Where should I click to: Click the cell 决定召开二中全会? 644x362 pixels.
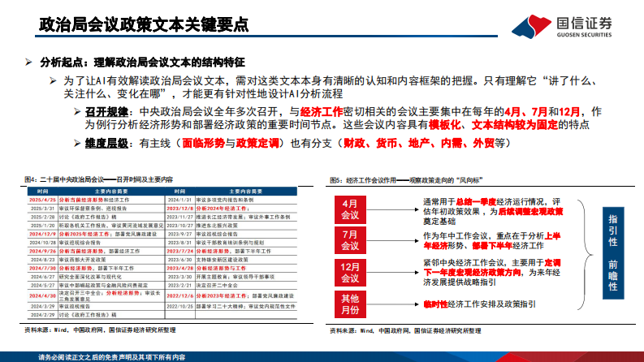(x=217, y=285)
